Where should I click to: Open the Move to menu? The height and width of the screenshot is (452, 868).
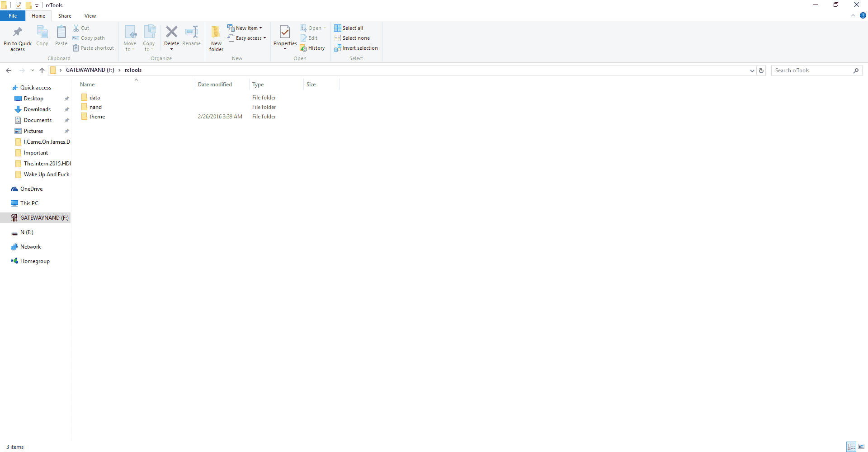(x=130, y=38)
